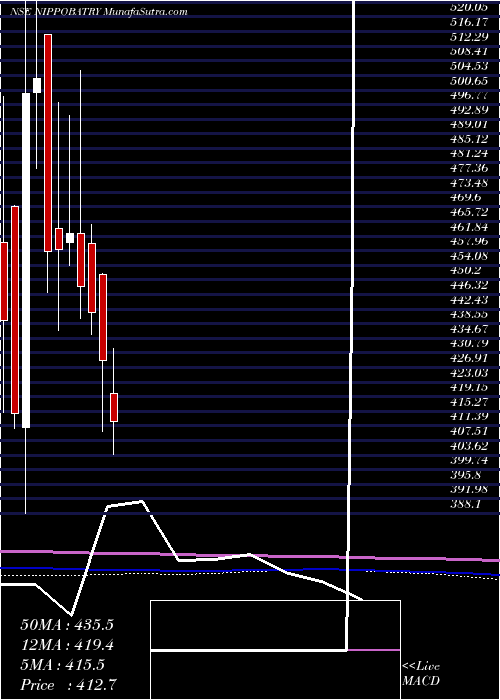Click the <<Live MACD label
This screenshot has width=500, height=700.
click(421, 674)
